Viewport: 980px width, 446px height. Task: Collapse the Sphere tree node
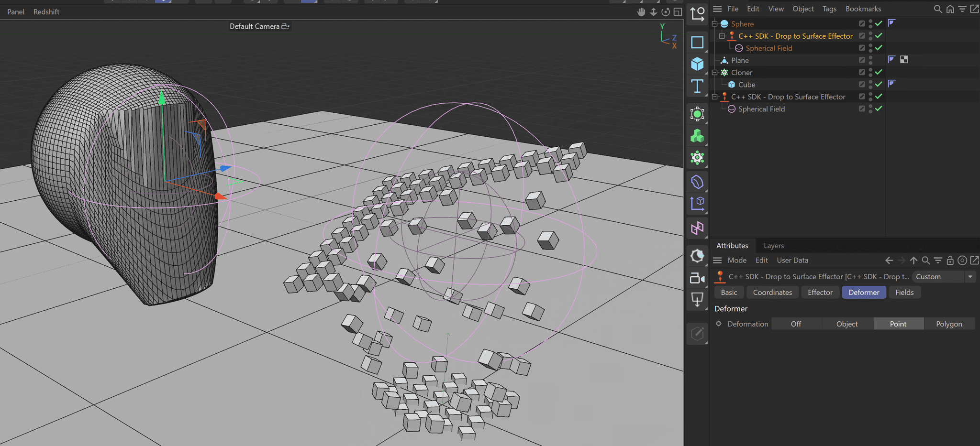click(x=715, y=24)
